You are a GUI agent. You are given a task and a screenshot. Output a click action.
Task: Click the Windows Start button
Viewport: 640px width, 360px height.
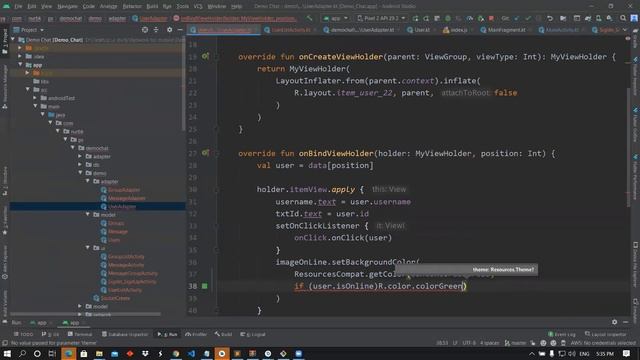(7, 353)
